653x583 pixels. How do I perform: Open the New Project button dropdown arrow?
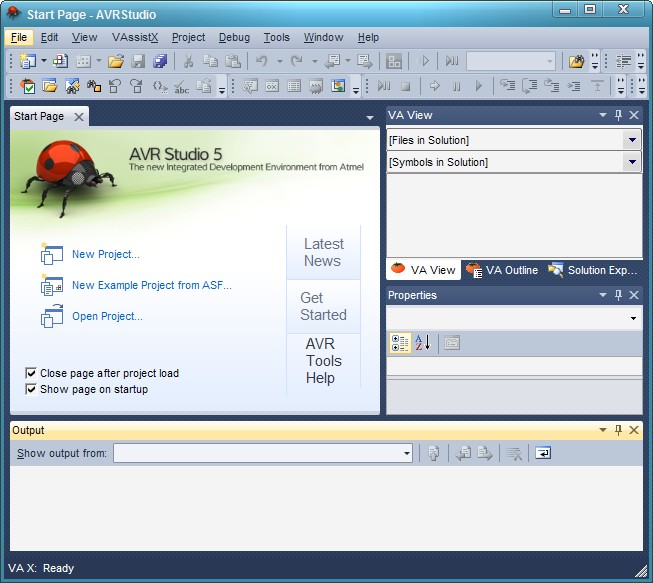click(44, 61)
